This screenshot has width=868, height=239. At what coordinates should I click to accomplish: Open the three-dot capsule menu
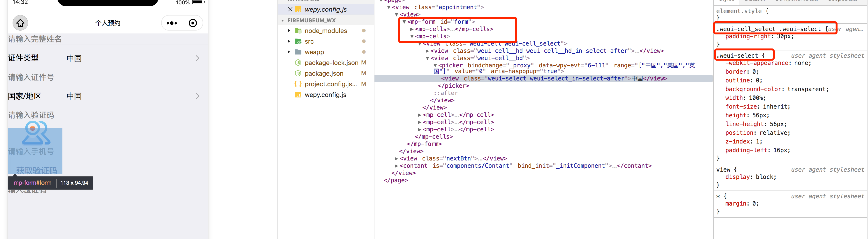coord(172,23)
